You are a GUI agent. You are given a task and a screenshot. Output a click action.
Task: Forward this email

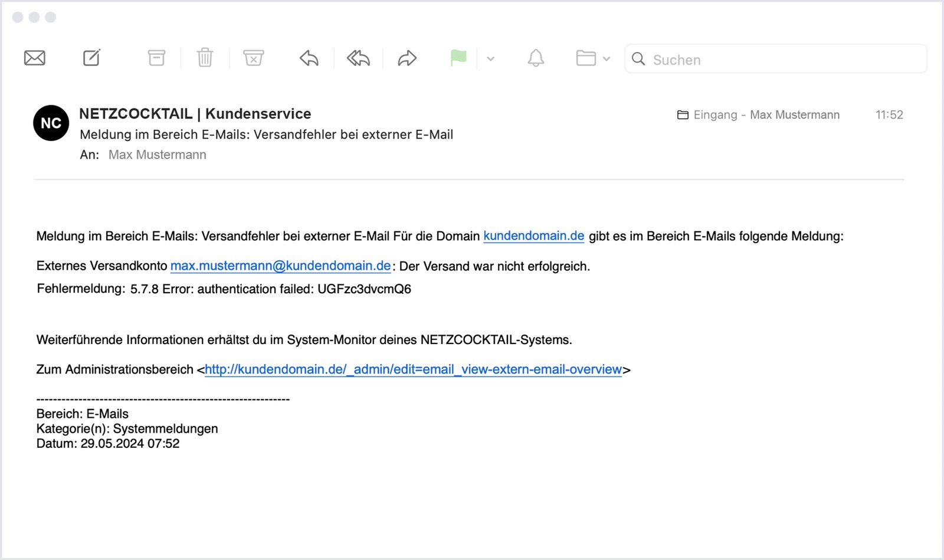coord(407,58)
